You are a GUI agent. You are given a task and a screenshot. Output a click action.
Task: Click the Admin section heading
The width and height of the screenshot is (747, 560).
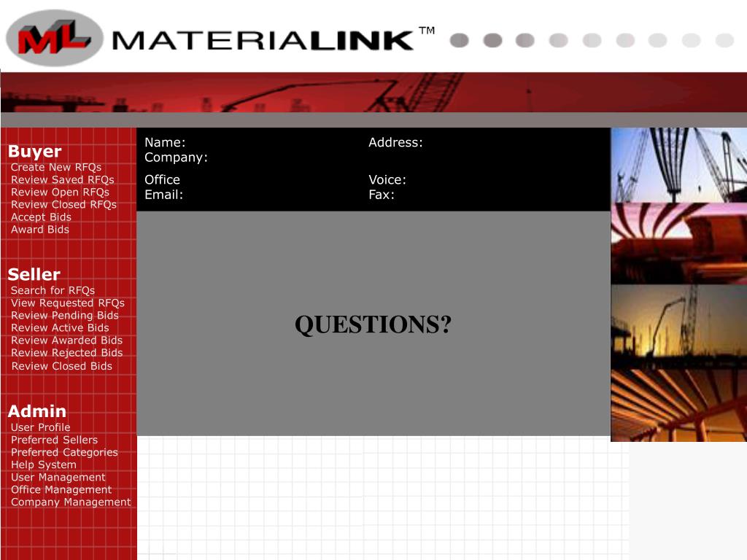coord(36,411)
